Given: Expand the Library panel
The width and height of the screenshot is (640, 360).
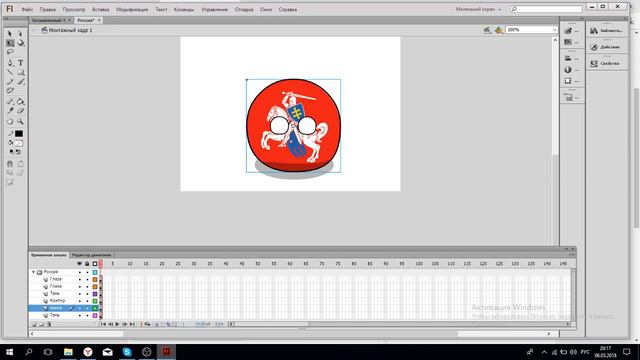Looking at the screenshot, I should tap(607, 31).
